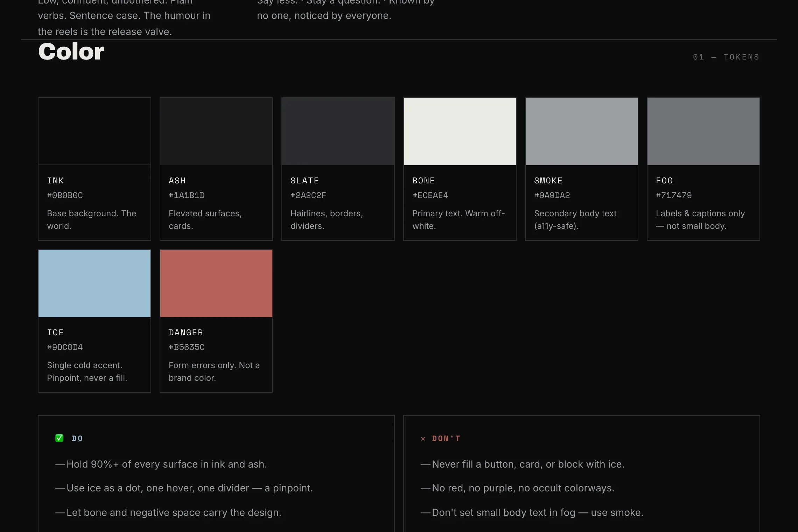Click the SLATE token name
This screenshot has height=532, width=798.
tap(304, 181)
